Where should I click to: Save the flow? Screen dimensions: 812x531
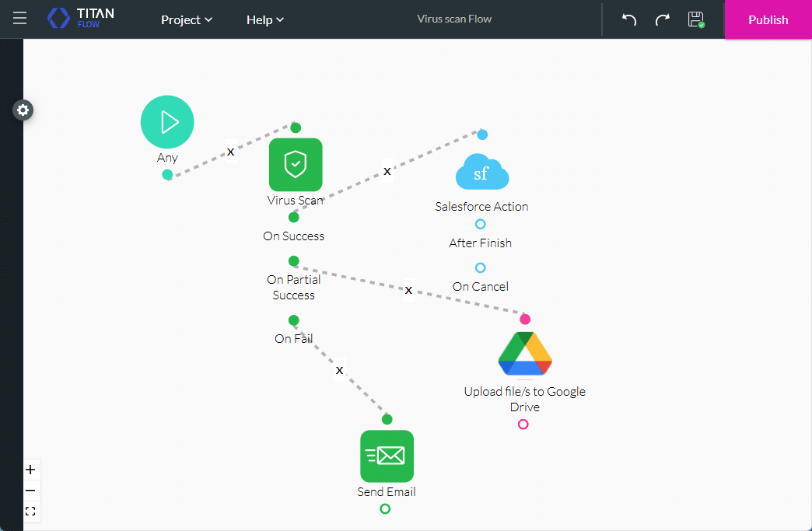click(695, 19)
